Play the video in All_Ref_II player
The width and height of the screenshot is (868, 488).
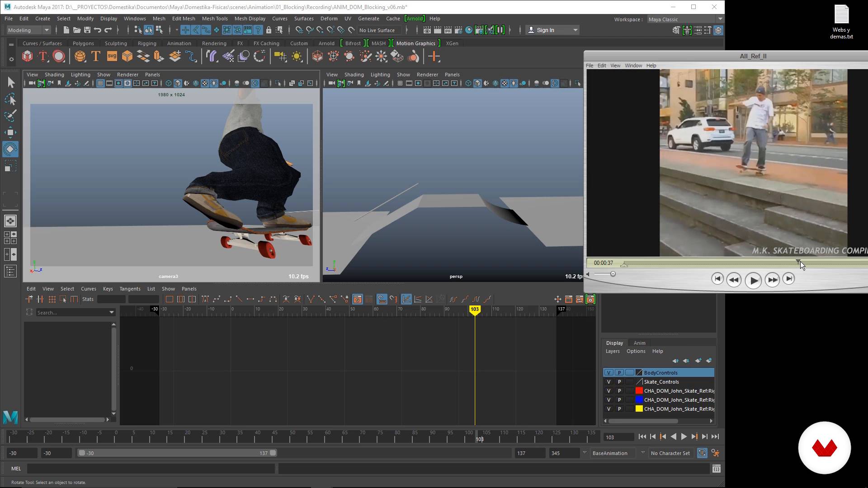pos(753,280)
